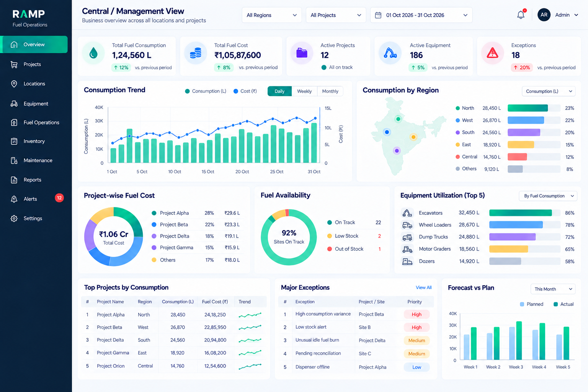Toggle the Consumption (L) legend in trend chart

(206, 91)
